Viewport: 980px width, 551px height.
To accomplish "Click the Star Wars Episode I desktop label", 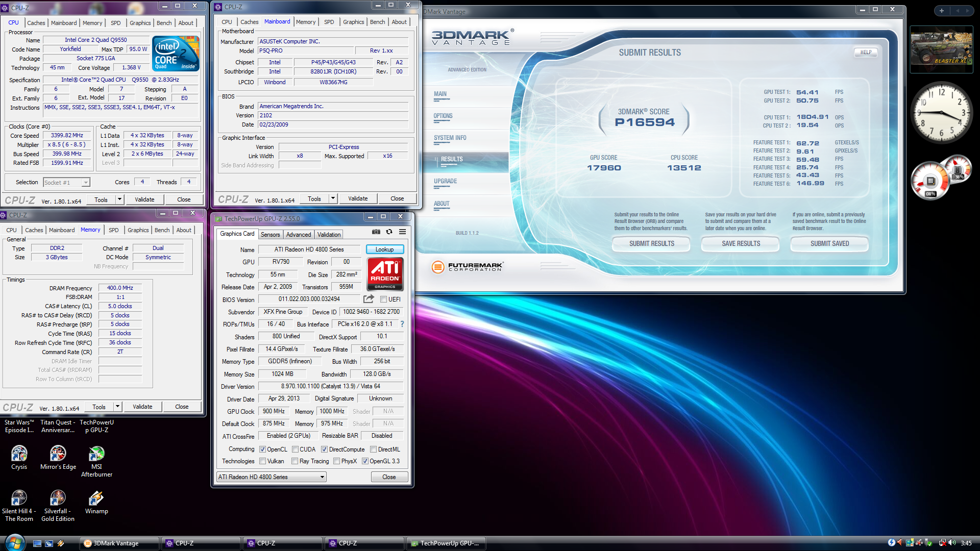I will [19, 426].
